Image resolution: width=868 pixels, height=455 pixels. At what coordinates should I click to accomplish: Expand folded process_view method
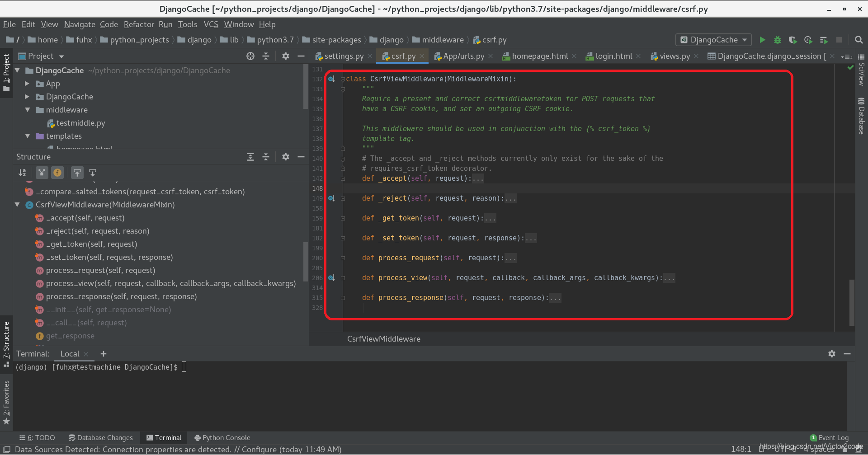pos(669,278)
